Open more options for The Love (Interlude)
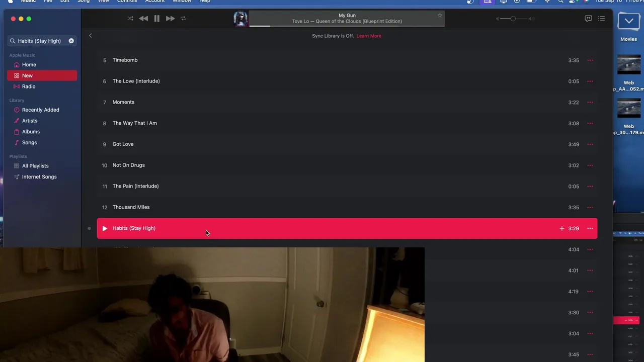The image size is (644, 362). pos(590,81)
